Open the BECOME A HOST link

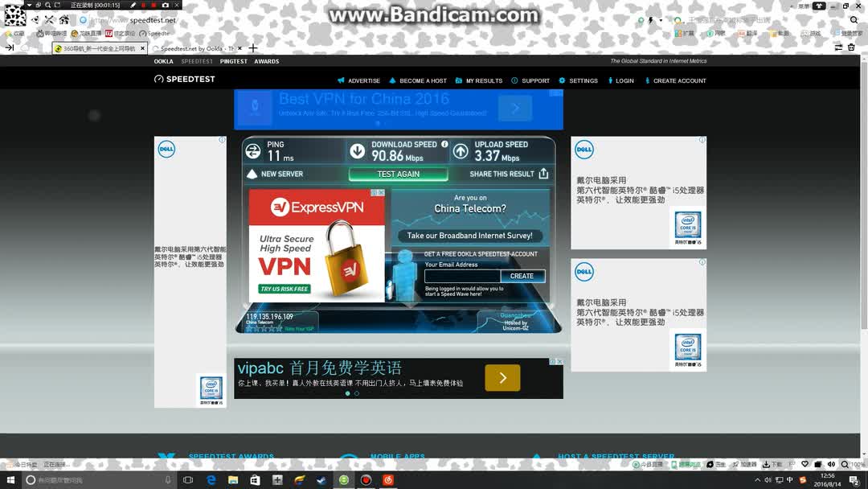(x=418, y=81)
